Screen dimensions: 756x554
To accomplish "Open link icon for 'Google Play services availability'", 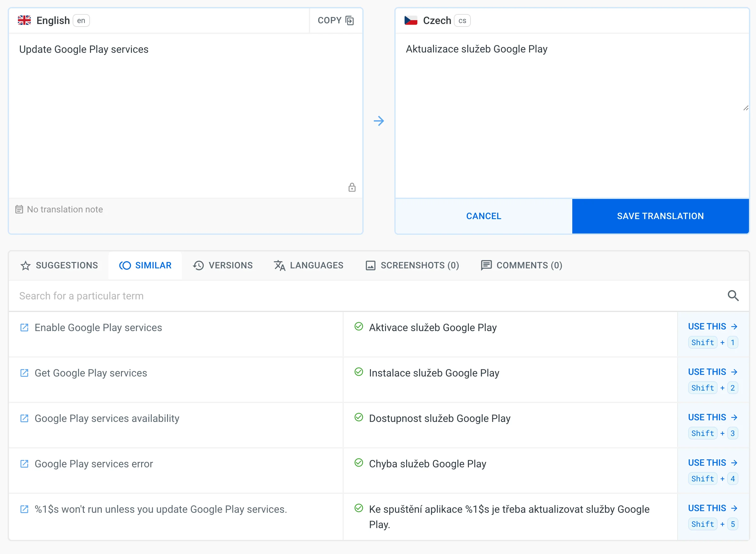I will pos(25,418).
